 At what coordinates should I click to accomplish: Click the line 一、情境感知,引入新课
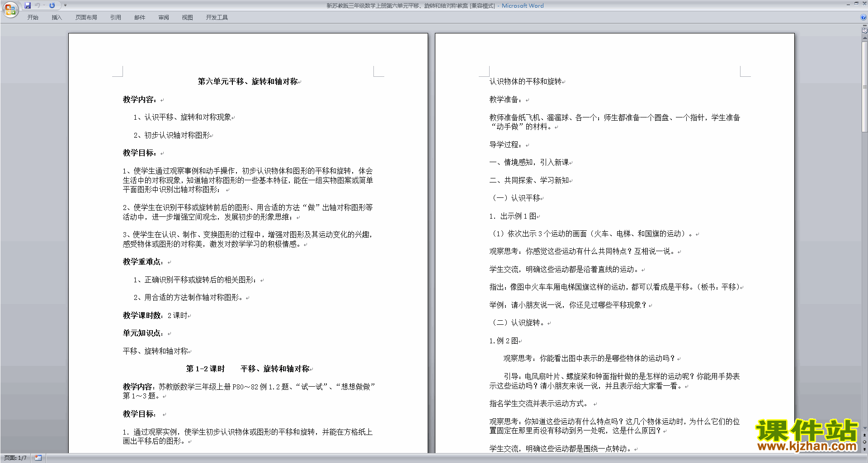529,162
